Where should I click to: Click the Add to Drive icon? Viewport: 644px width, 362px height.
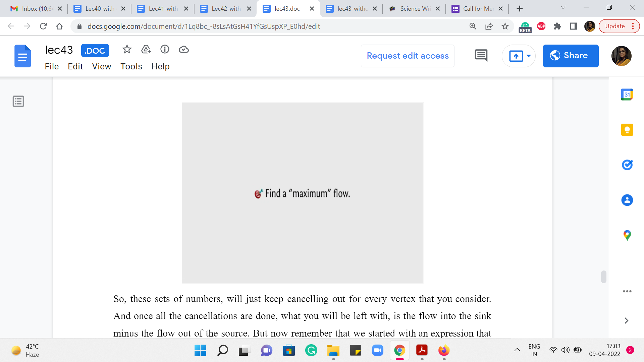(x=146, y=50)
